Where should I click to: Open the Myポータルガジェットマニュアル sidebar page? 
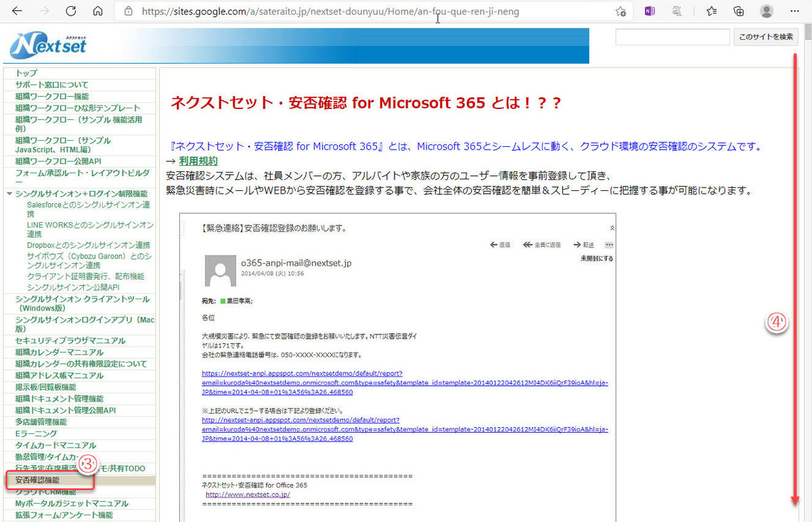(x=72, y=503)
